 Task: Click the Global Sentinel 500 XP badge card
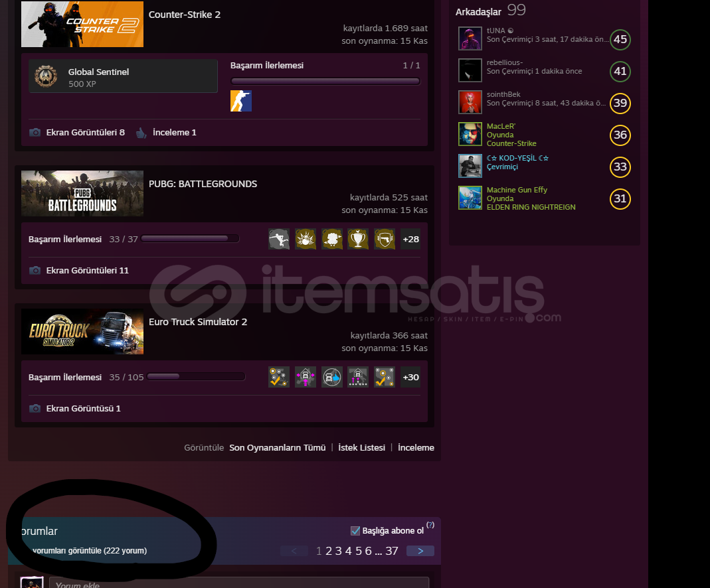[123, 76]
